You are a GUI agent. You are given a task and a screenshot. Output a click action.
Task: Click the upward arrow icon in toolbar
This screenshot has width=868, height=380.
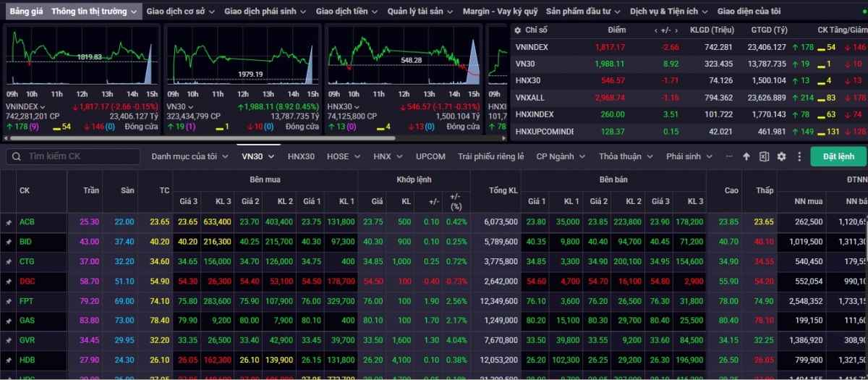click(747, 156)
